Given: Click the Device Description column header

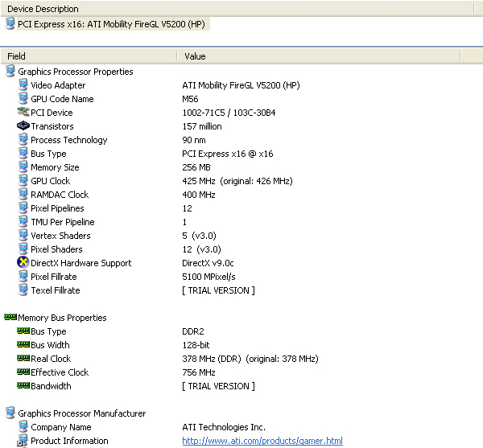Looking at the screenshot, I should pyautogui.click(x=237, y=9).
